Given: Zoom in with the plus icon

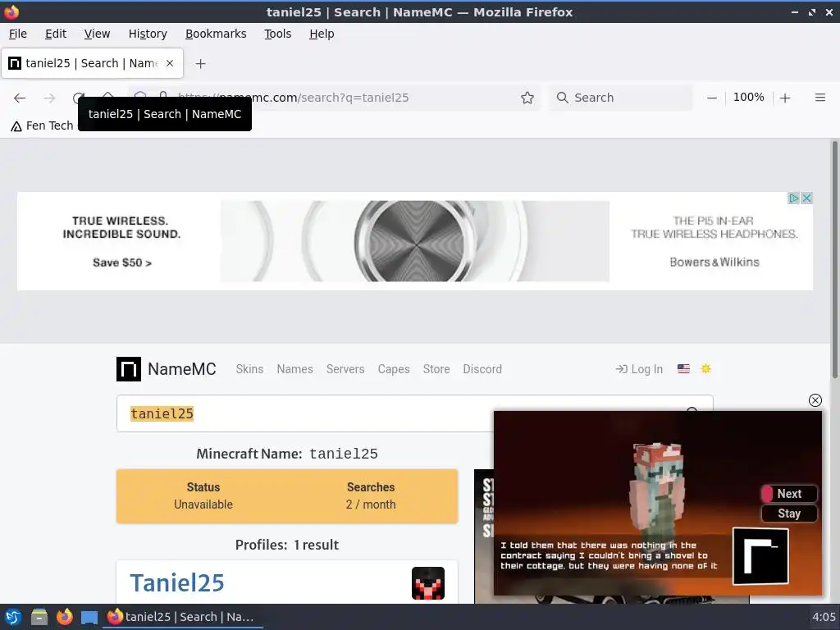Looking at the screenshot, I should 785,98.
